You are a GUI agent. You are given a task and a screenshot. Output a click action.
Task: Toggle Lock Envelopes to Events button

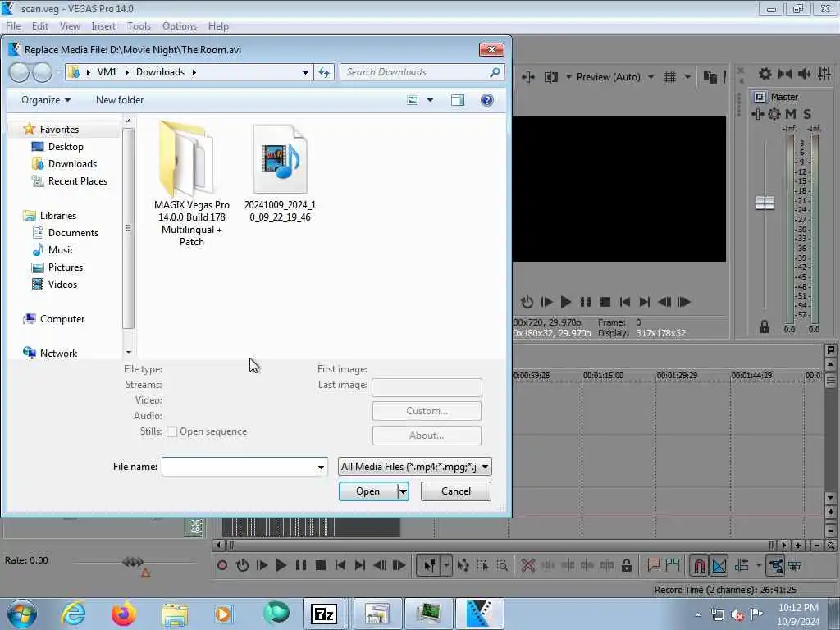(x=775, y=565)
